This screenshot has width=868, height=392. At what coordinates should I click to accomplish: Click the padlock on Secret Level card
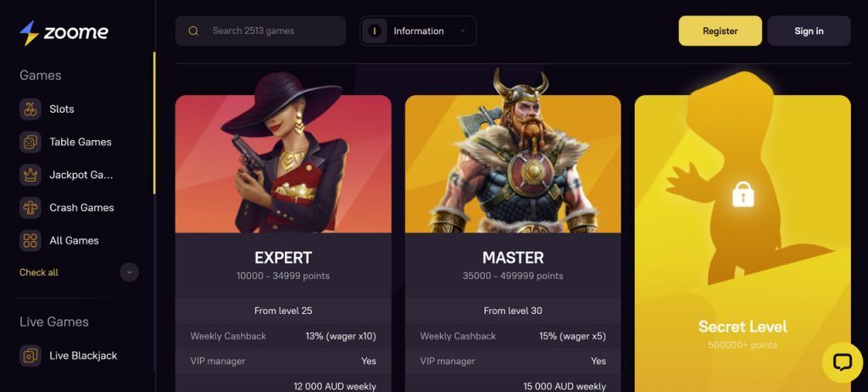(x=743, y=194)
